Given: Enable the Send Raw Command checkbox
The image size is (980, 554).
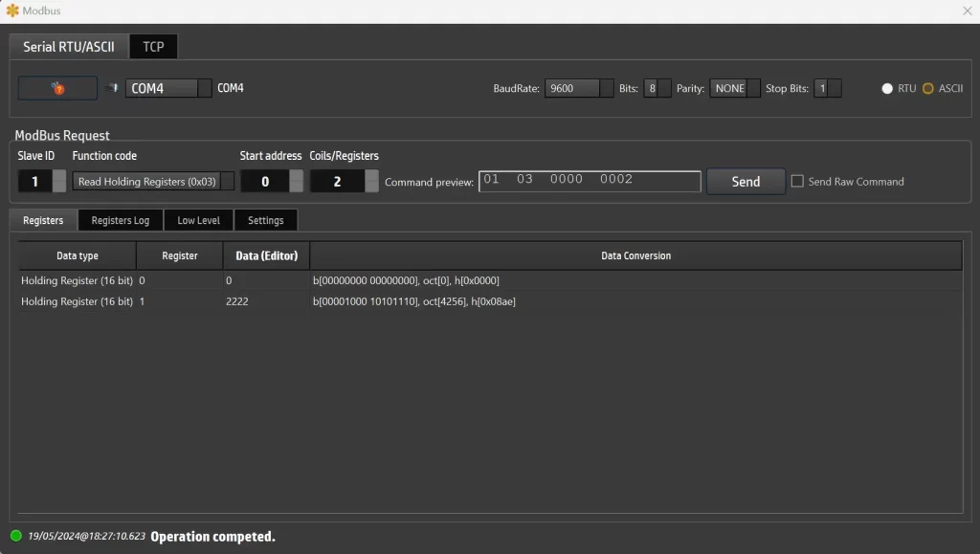Looking at the screenshot, I should pyautogui.click(x=797, y=181).
